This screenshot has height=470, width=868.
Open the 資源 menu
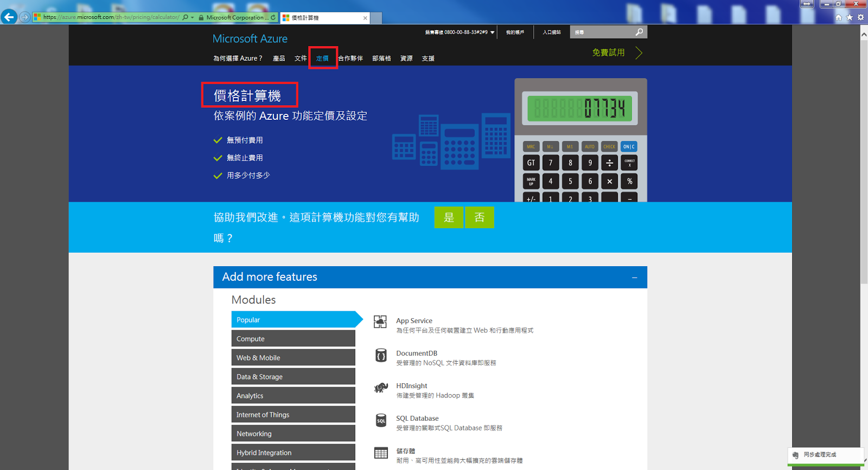[406, 59]
